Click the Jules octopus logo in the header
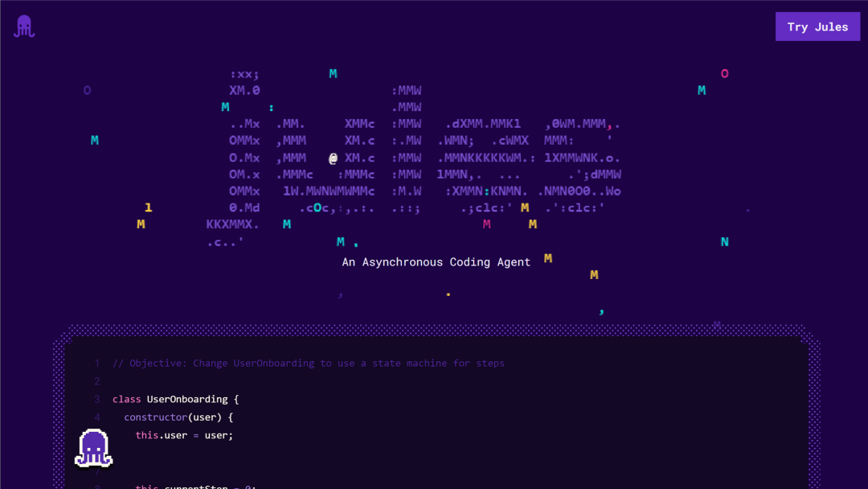The width and height of the screenshot is (868, 489). click(24, 27)
